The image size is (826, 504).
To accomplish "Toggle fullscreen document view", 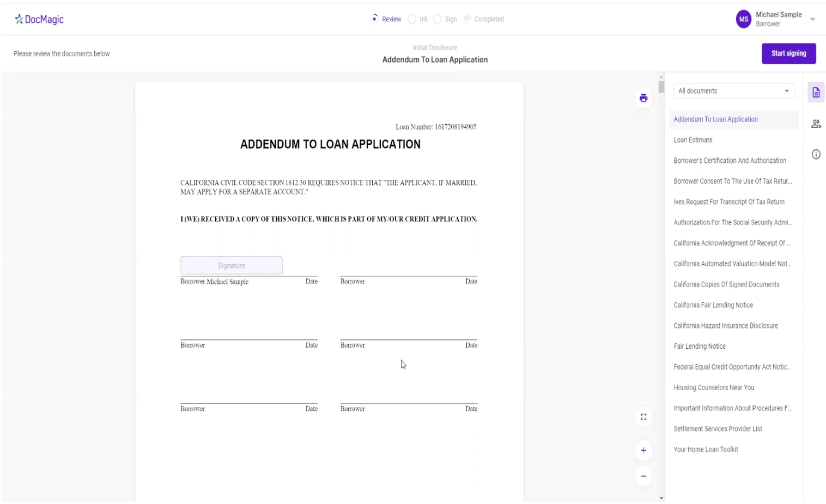I will (643, 417).
